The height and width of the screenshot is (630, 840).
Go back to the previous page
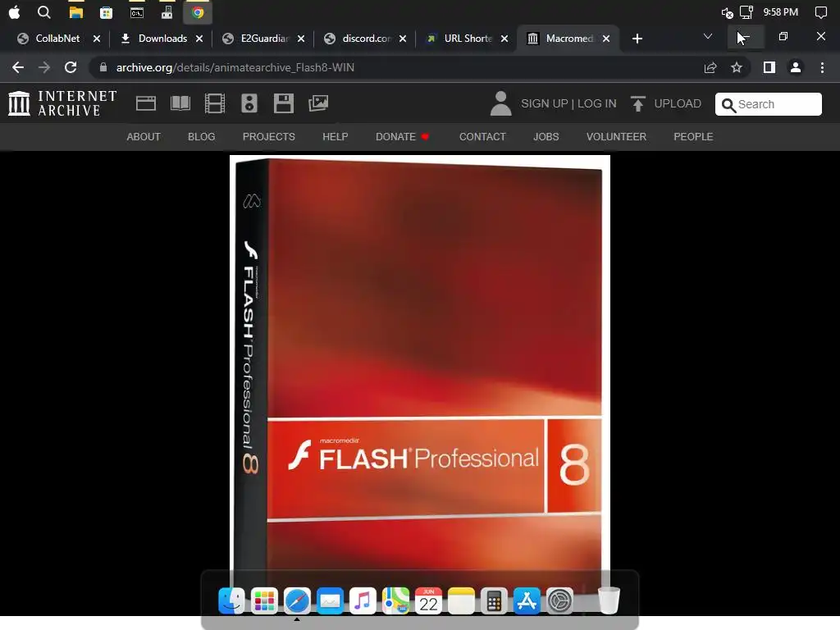(x=18, y=67)
